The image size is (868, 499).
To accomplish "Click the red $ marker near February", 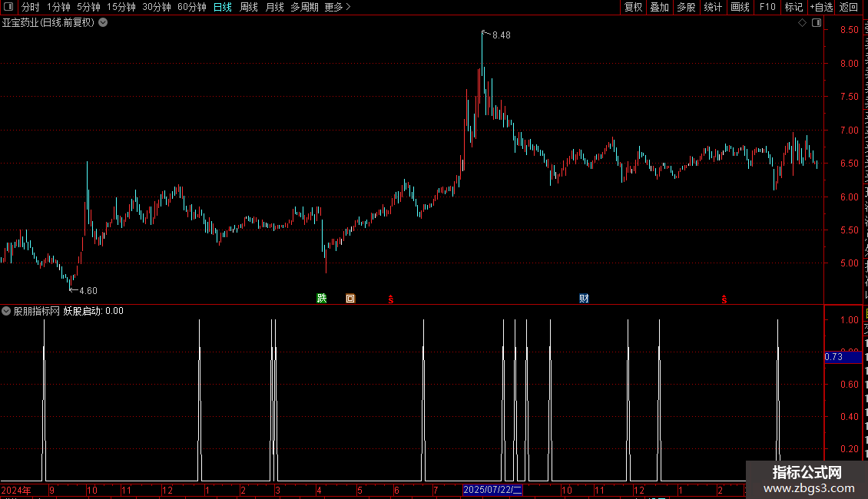I will point(724,299).
